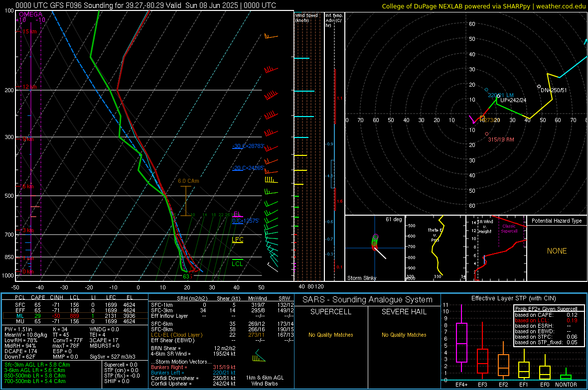Viewport: 588px width, 390px height.
Task: Click the SHIP = 0.0 value
Action: [117, 381]
